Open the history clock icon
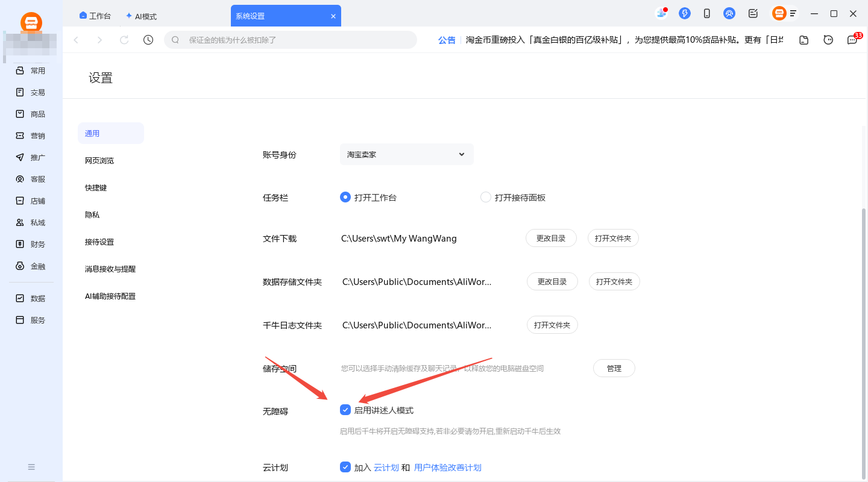Viewport: 868px width, 482px height. coord(148,40)
